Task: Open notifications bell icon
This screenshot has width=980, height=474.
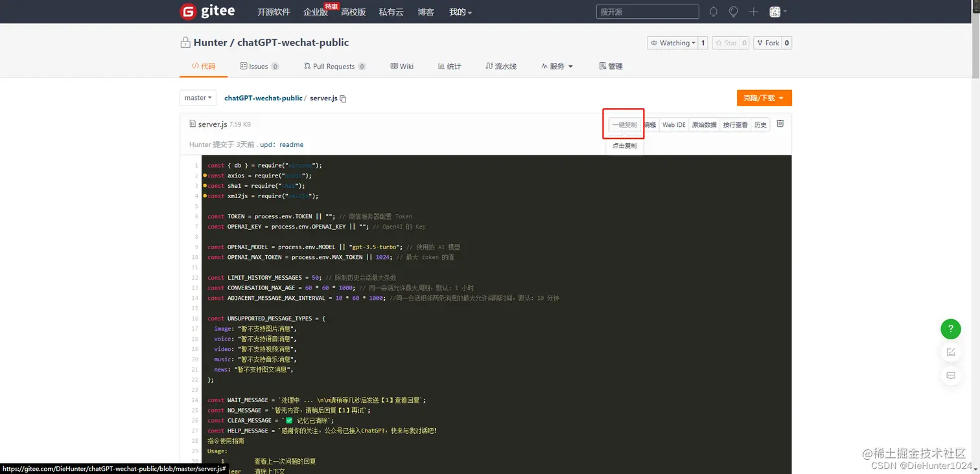Action: click(x=714, y=12)
